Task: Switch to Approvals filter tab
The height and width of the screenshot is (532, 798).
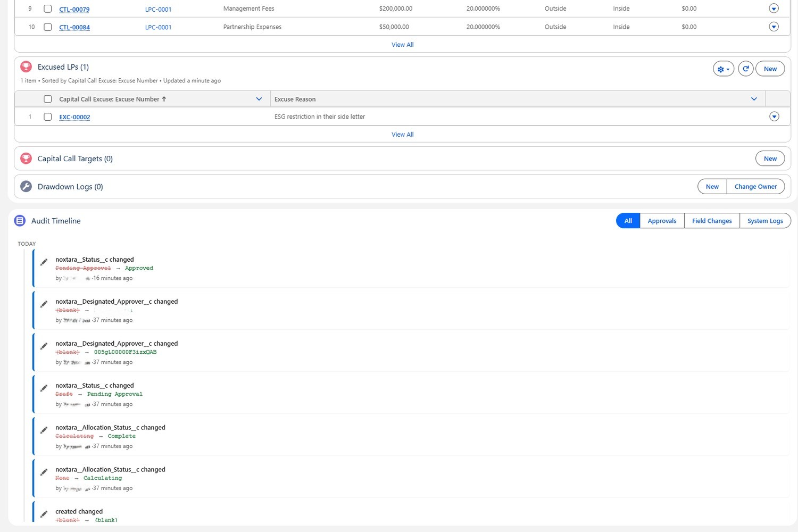Action: click(662, 221)
